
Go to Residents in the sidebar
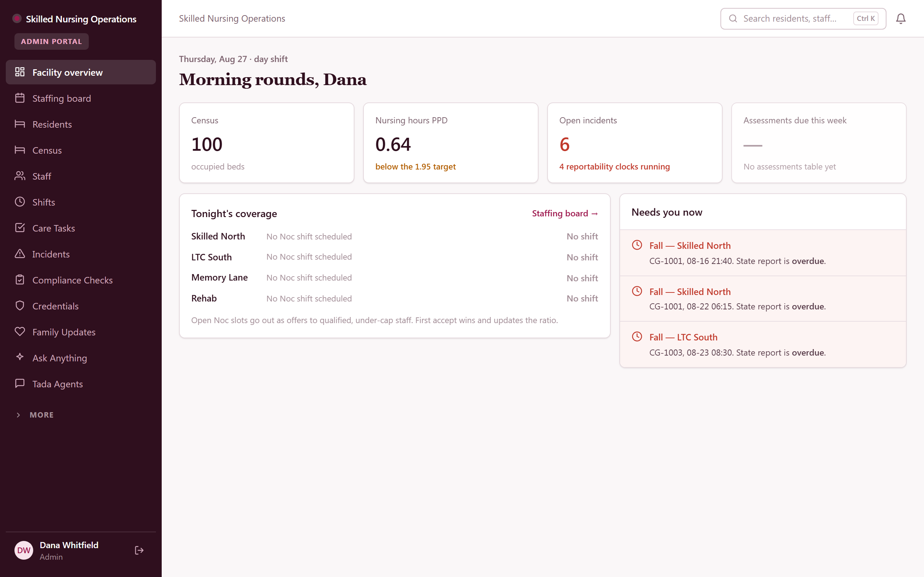click(x=80, y=124)
